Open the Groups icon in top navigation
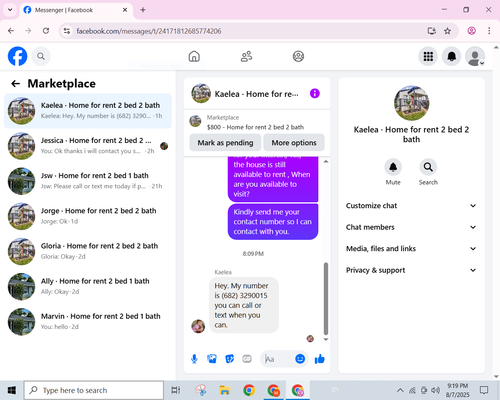Image resolution: width=500 pixels, height=400 pixels. 298,56
